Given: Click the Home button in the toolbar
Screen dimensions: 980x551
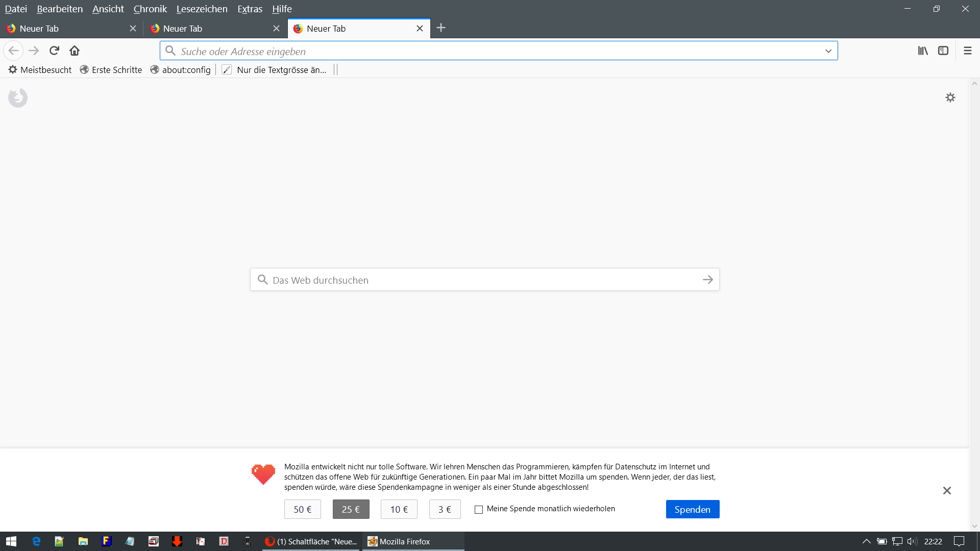Looking at the screenshot, I should click(x=75, y=51).
